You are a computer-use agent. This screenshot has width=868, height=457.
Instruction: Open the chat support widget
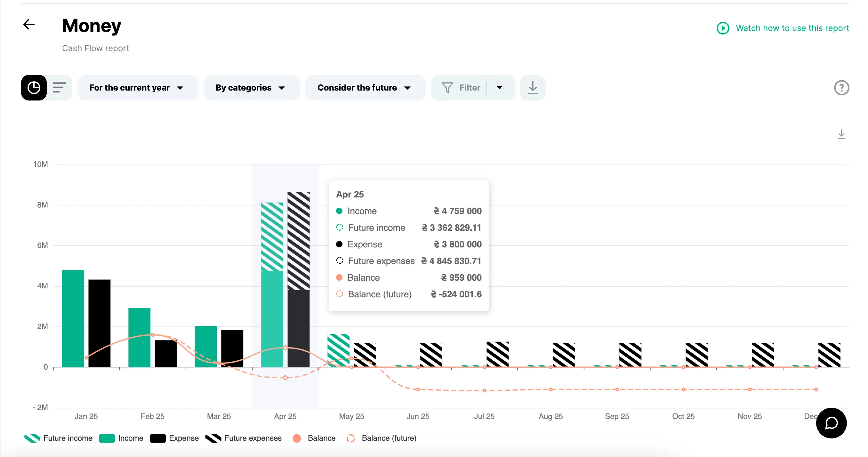tap(831, 423)
